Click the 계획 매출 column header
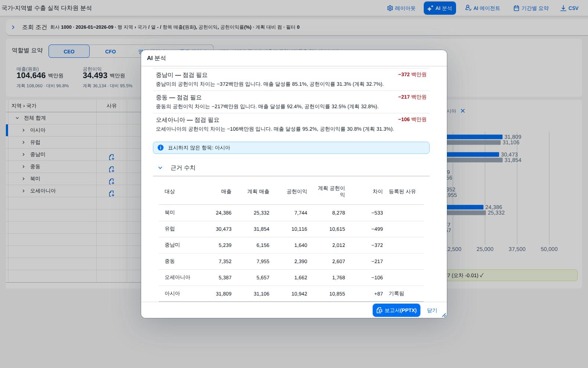The height and width of the screenshot is (368, 588). [x=258, y=192]
